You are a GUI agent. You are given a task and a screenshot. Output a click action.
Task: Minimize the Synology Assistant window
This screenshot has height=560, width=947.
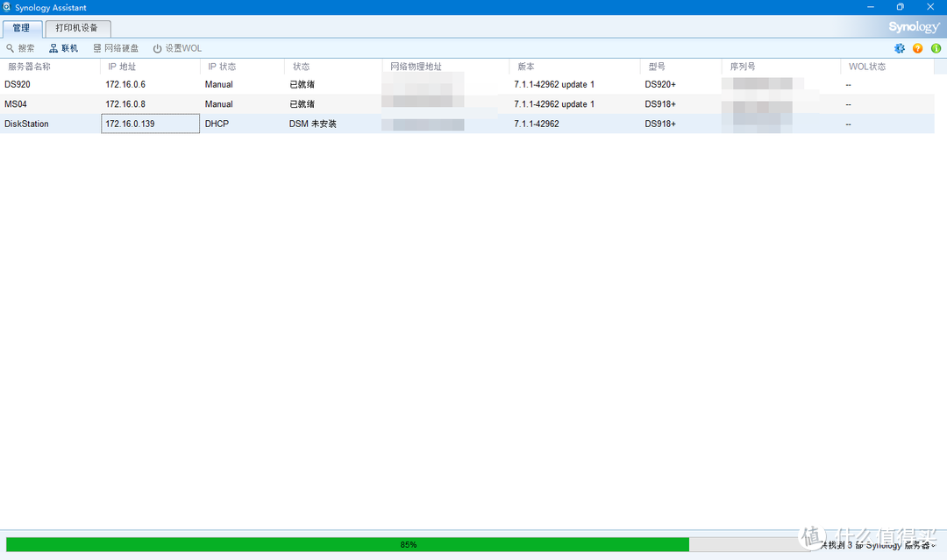coord(871,7)
